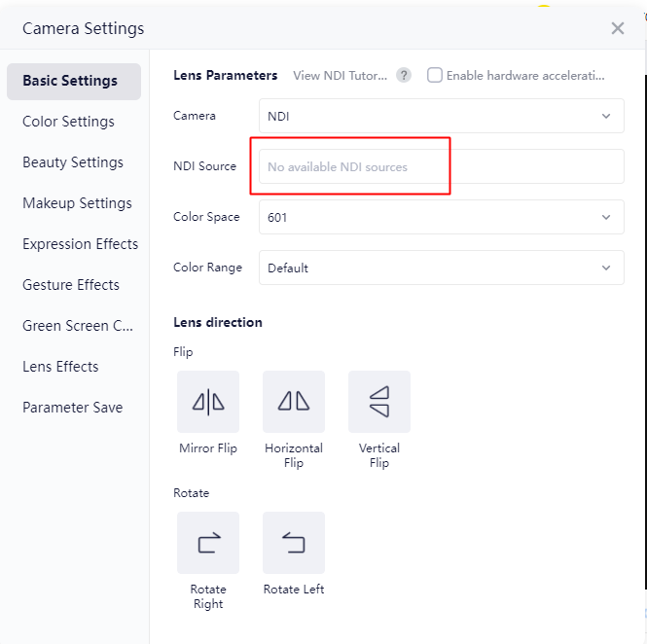Expand the Color Range Default dropdown

(441, 268)
